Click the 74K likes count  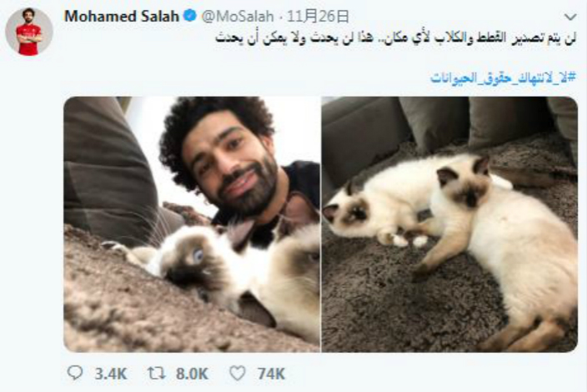coord(272,374)
